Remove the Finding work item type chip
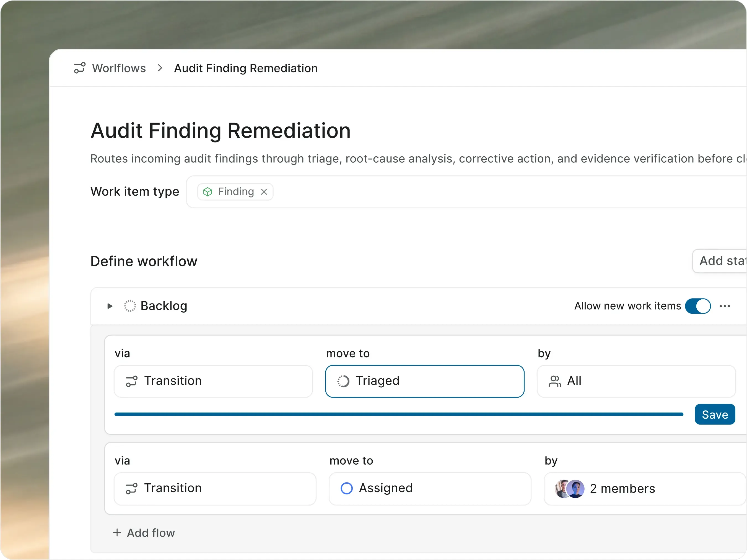This screenshot has height=560, width=747. [x=264, y=192]
